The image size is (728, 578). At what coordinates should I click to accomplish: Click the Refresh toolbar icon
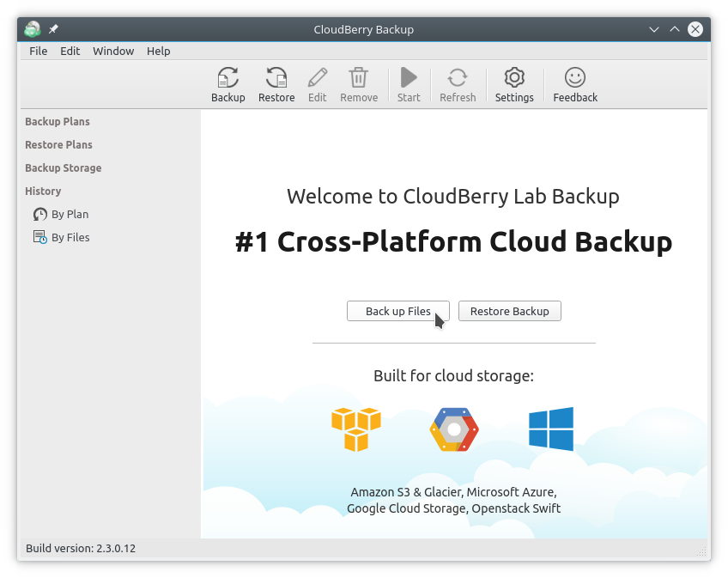click(458, 77)
